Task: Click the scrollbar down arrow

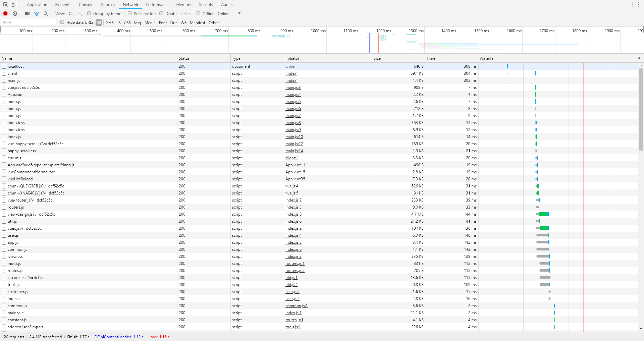Action: coord(641,329)
